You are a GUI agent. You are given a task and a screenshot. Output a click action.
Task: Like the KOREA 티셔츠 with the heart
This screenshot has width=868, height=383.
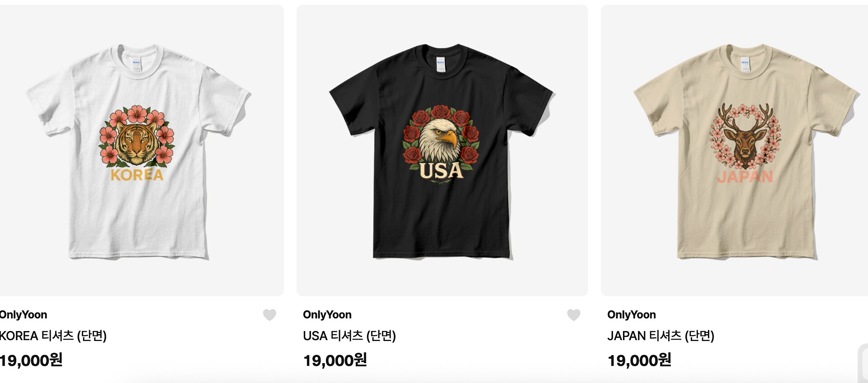point(269,315)
